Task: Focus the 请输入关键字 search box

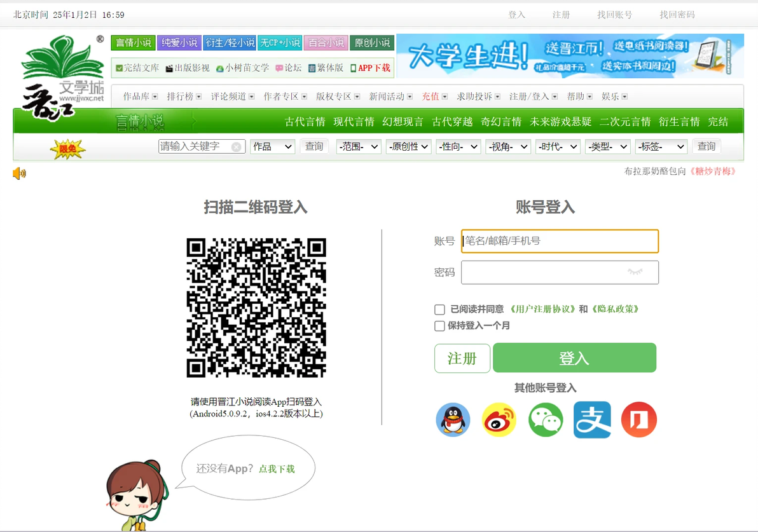Action: (202, 146)
